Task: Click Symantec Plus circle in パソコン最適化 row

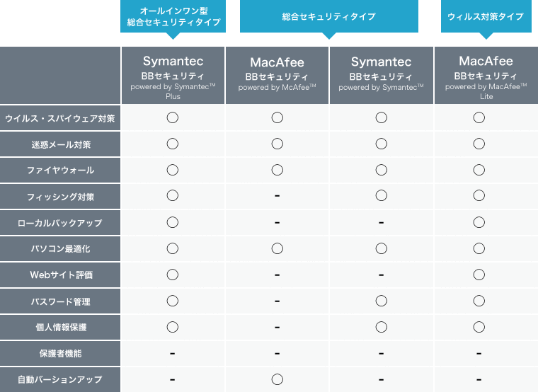Action: click(172, 248)
